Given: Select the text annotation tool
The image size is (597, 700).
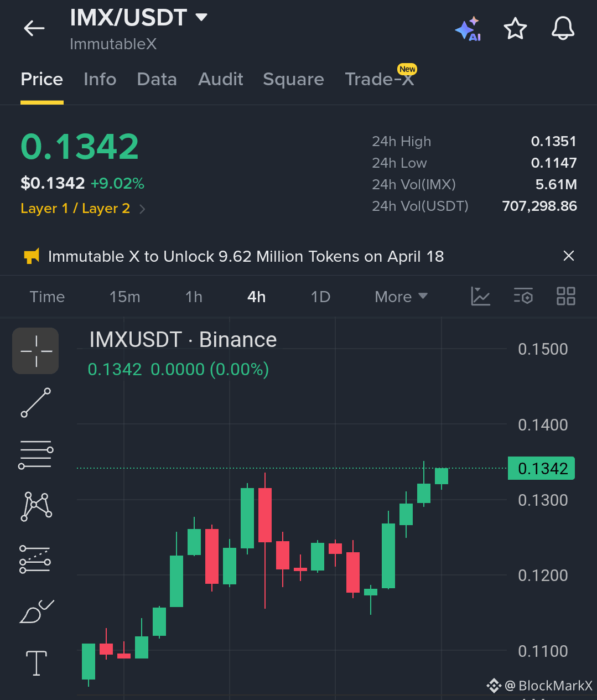Looking at the screenshot, I should (x=37, y=663).
